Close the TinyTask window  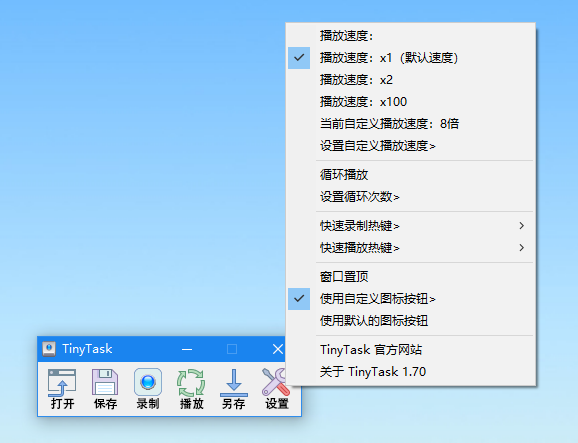pos(278,349)
